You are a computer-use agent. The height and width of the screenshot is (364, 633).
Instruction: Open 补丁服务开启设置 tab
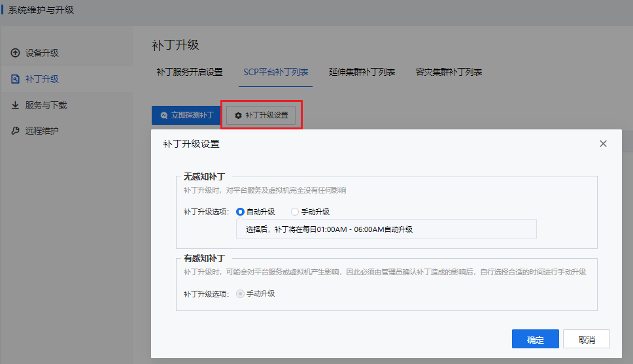click(190, 73)
